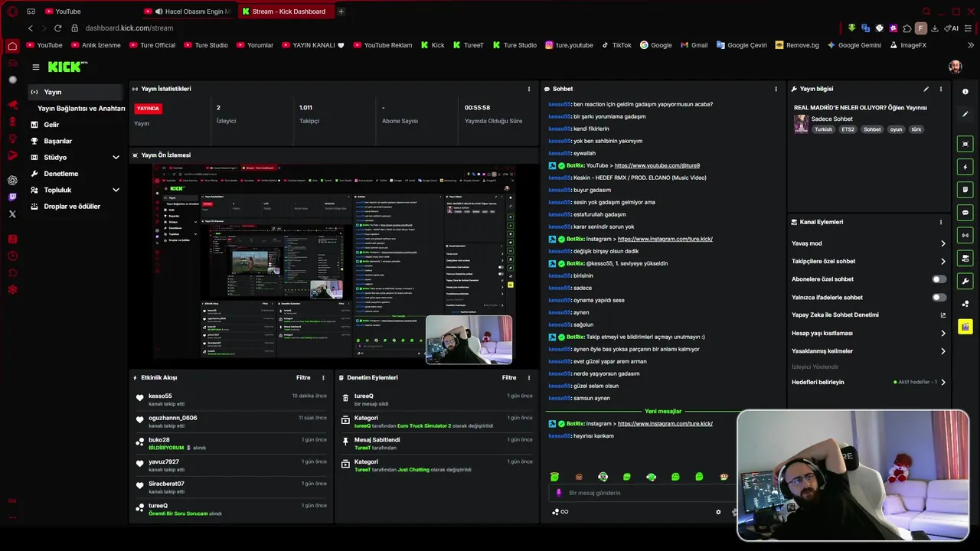Click the lightning bolt icon in right toolbar
980x551 pixels.
(965, 167)
